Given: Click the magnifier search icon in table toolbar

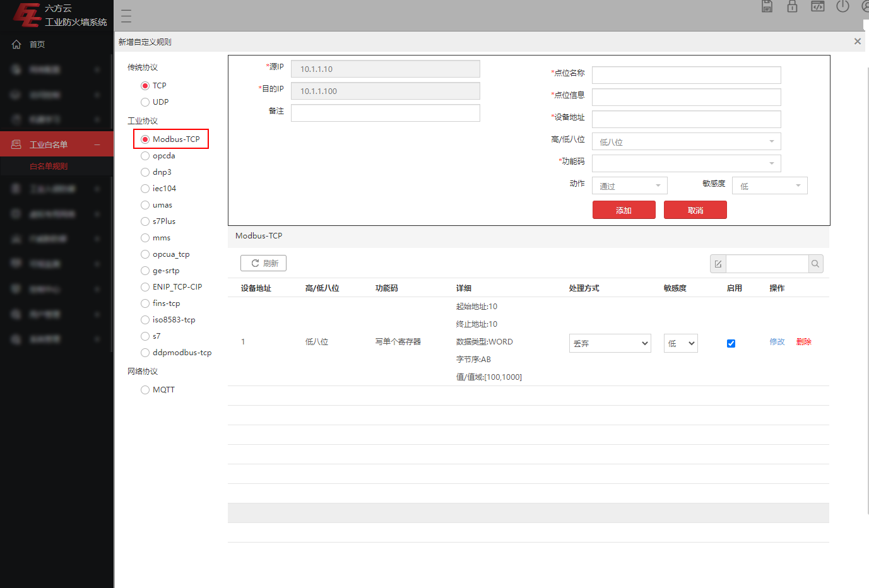Looking at the screenshot, I should pyautogui.click(x=815, y=264).
